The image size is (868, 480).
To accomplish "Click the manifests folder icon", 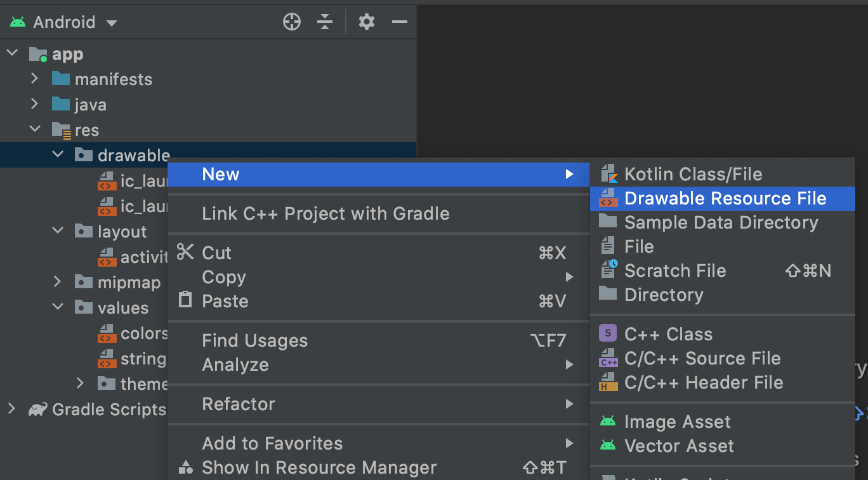I will pos(61,79).
